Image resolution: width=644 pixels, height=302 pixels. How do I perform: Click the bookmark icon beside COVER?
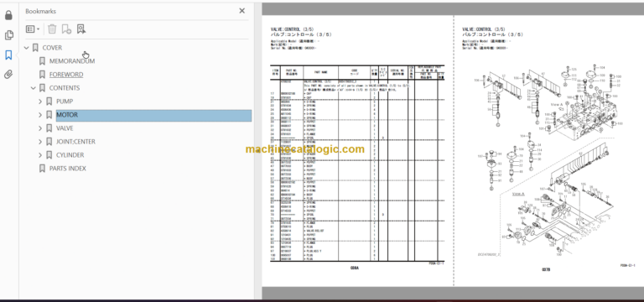point(35,48)
